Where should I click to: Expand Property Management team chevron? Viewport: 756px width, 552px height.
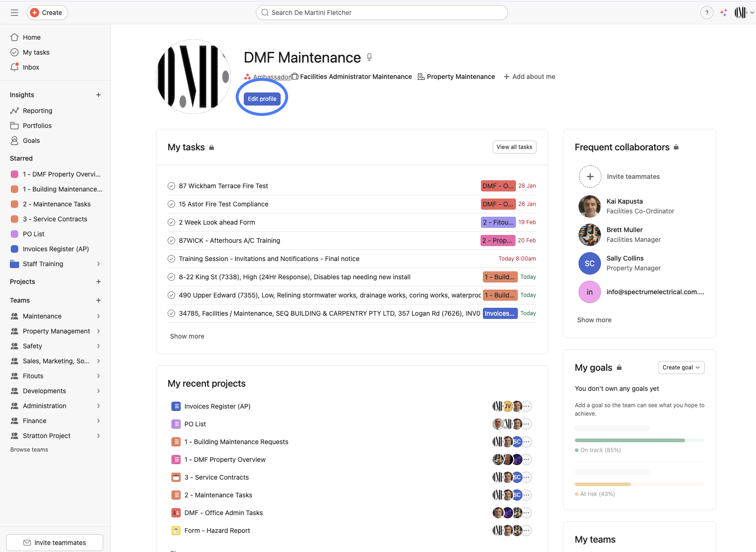(x=99, y=331)
